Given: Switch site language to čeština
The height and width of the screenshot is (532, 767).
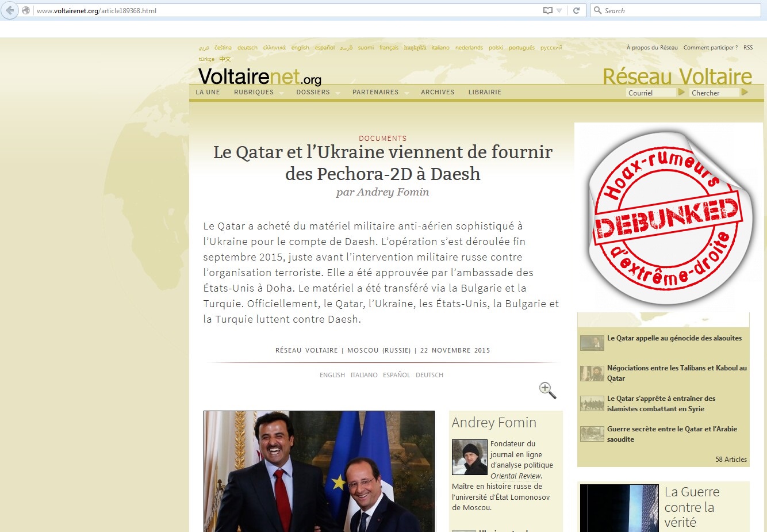Looking at the screenshot, I should click(x=223, y=48).
